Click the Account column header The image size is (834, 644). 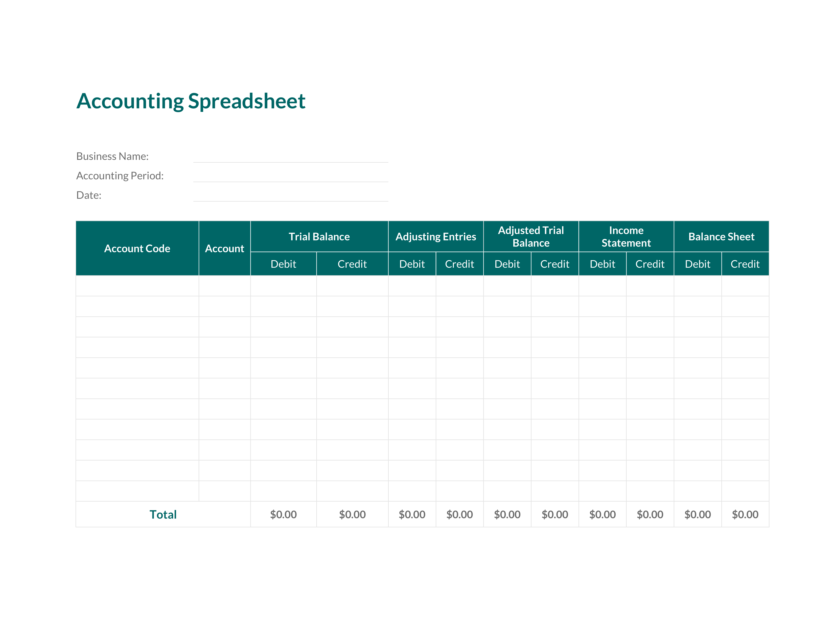(224, 248)
